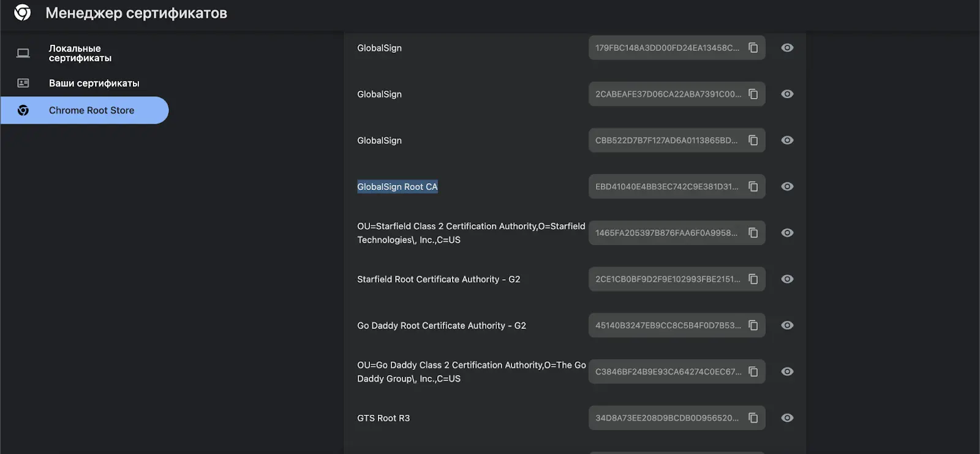Copy Starfield Root Certificate Authority G2 hash
The width and height of the screenshot is (980, 454).
click(753, 279)
